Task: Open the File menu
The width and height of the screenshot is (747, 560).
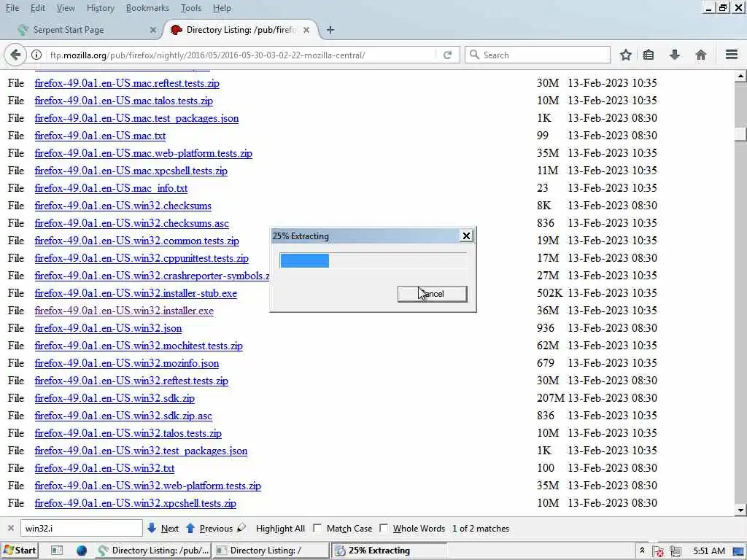Action: tap(12, 8)
